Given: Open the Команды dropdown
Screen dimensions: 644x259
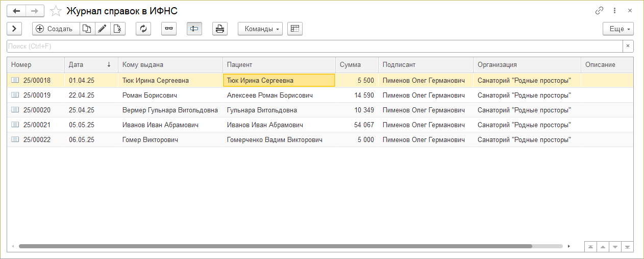Looking at the screenshot, I should 260,29.
